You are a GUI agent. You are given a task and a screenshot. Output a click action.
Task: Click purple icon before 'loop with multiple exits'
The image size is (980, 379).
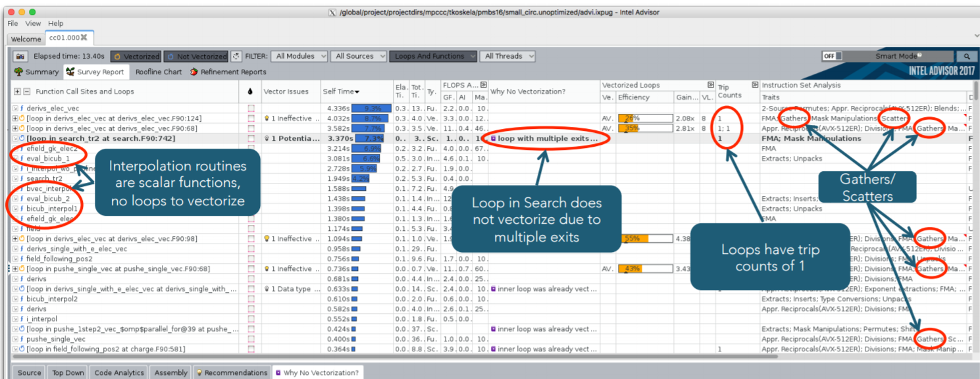[x=494, y=139]
